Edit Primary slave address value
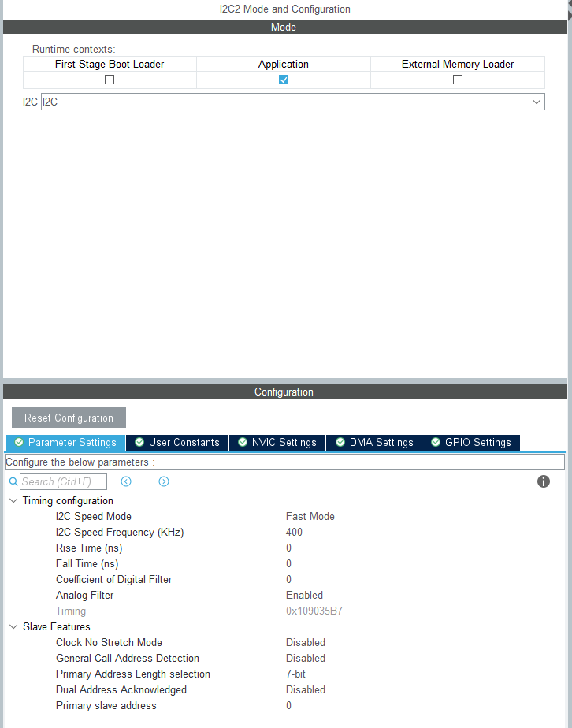This screenshot has height=728, width=572. point(289,706)
